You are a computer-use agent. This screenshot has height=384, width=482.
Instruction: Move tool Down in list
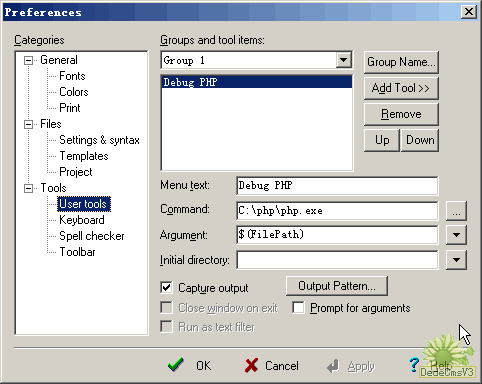pyautogui.click(x=420, y=140)
